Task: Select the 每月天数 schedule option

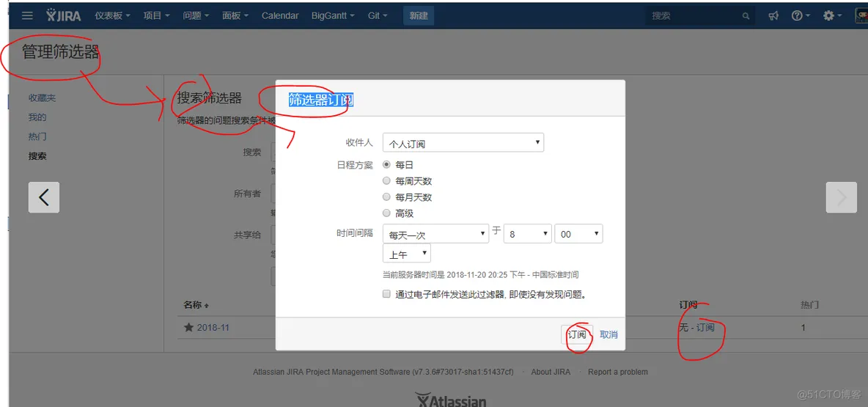Action: click(x=387, y=197)
